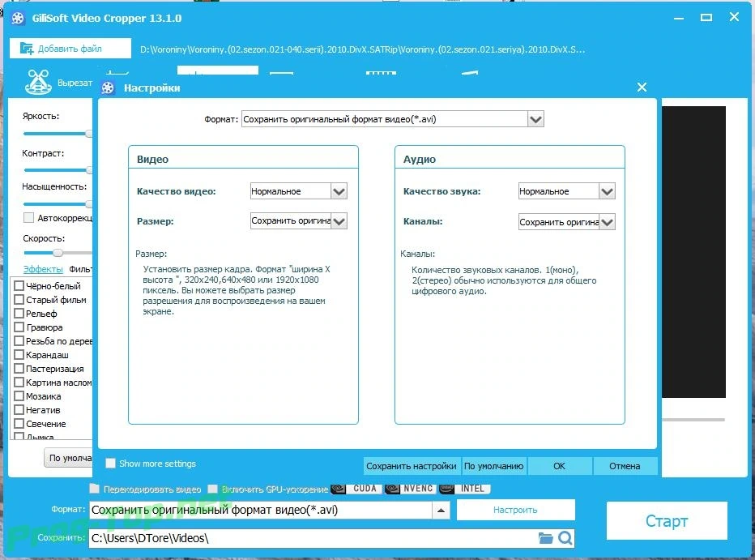The image size is (755, 560).
Task: Check the Пастеризация effect
Action: [x=19, y=369]
